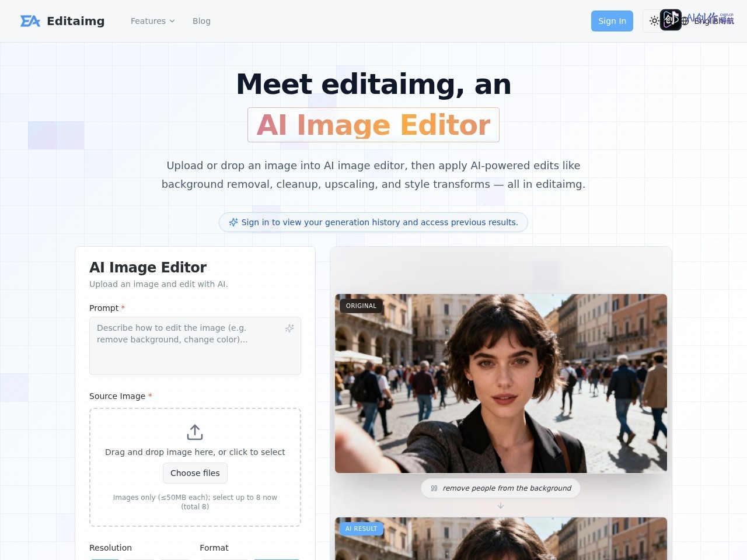
Task: Click the prompt enhance sparkle icon
Action: point(289,328)
